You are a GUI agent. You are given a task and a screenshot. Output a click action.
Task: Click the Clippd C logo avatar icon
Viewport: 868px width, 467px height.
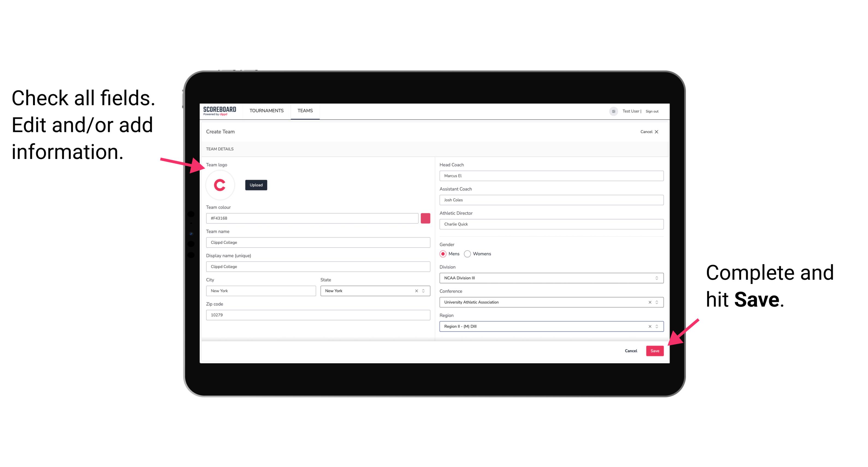[x=220, y=185]
